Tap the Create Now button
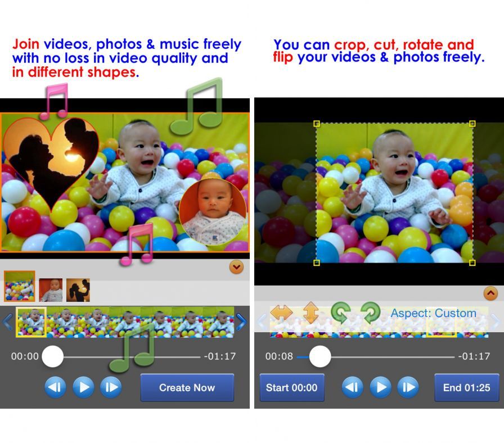The image size is (504, 443). click(187, 388)
